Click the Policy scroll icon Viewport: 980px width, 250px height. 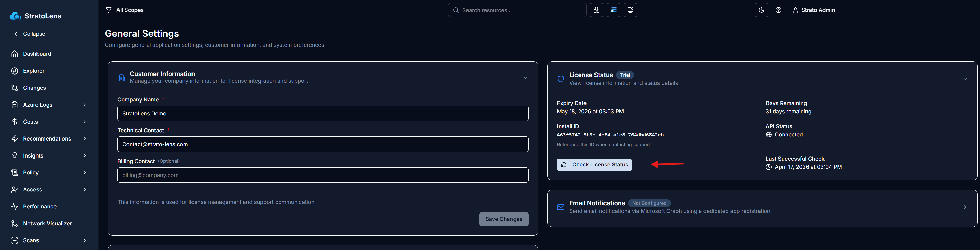tap(14, 172)
